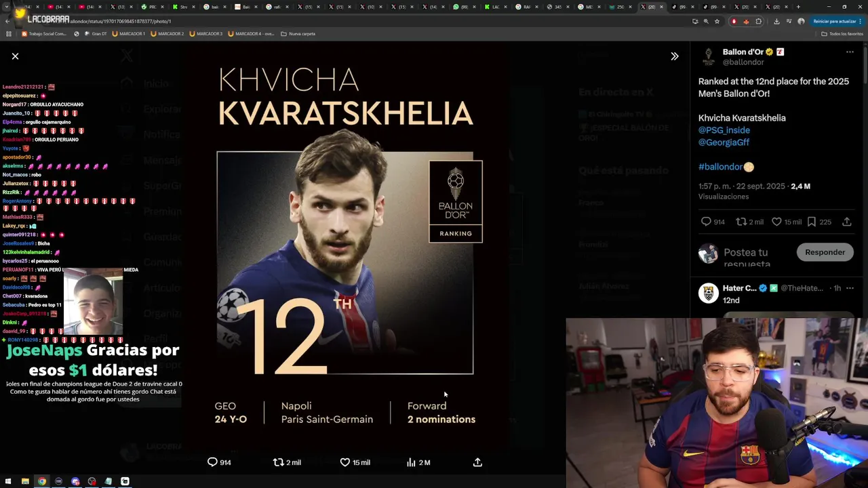The width and height of the screenshot is (868, 488).
Task: Collapse the side panel with double-chevron icon
Action: (x=674, y=56)
